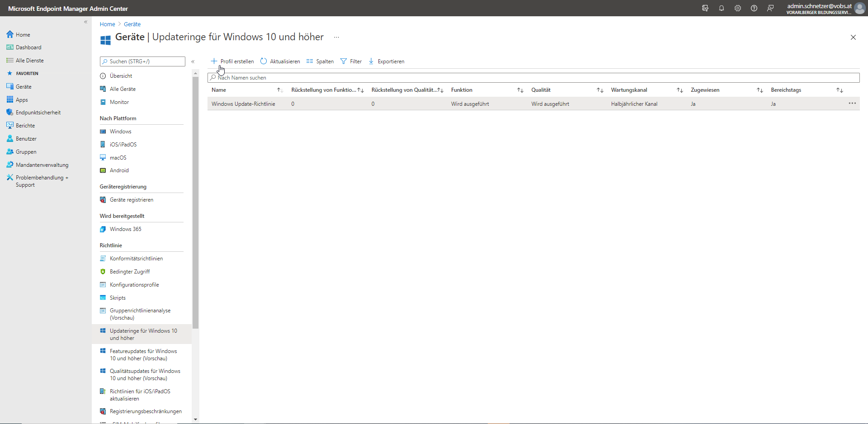Click the help question mark icon

coord(754,8)
